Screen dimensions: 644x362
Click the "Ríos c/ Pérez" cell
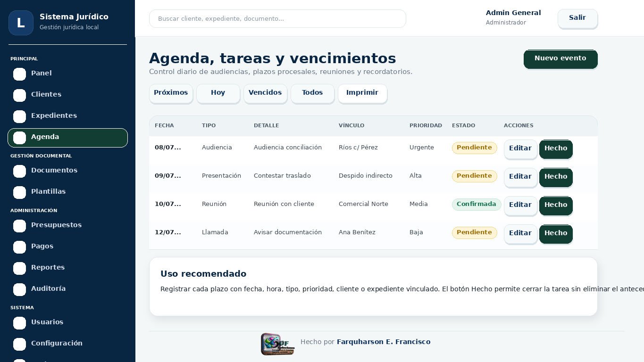(358, 148)
